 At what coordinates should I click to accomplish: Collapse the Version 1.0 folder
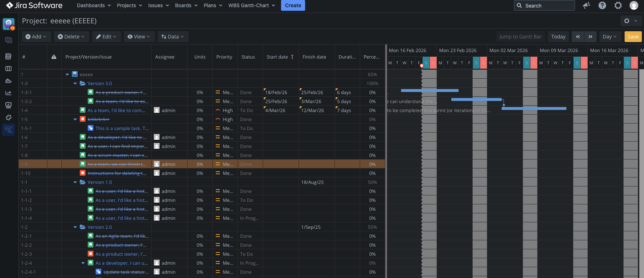[x=75, y=182]
